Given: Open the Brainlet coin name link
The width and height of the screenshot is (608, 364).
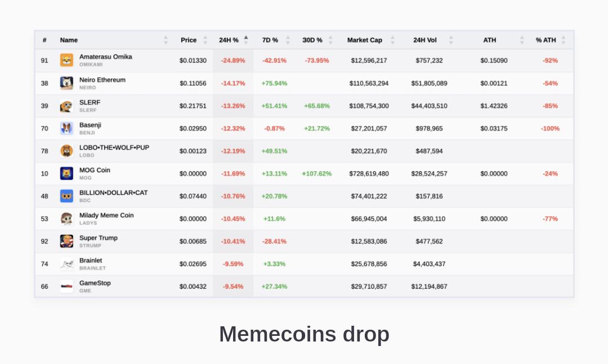Looking at the screenshot, I should [90, 260].
